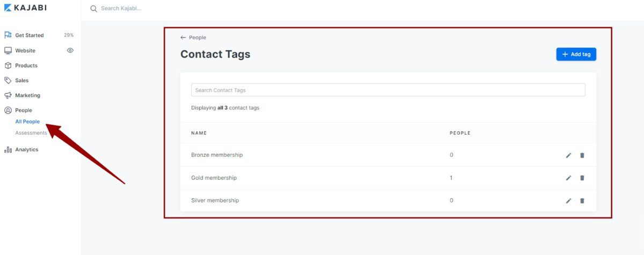Click the Add tag button
Screen dimensions: 644x255
point(576,54)
